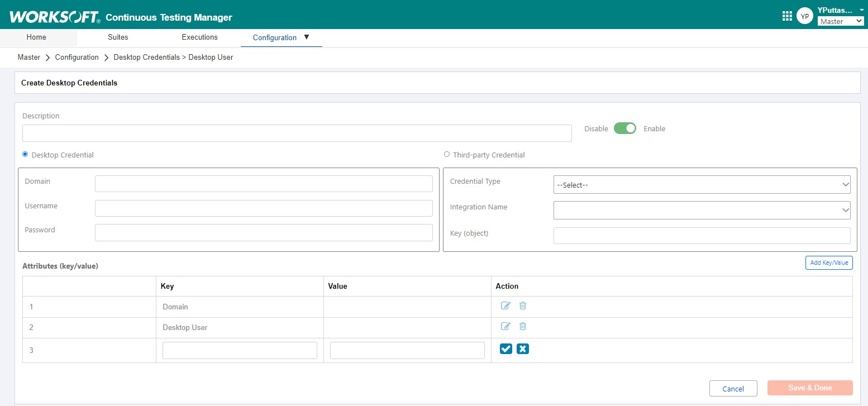
Task: Click the Username text field
Action: coord(264,208)
